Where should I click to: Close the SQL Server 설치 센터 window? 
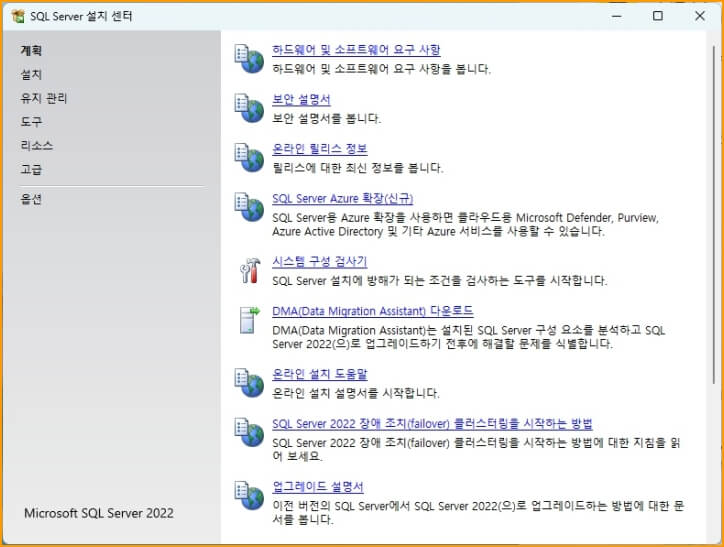point(700,16)
